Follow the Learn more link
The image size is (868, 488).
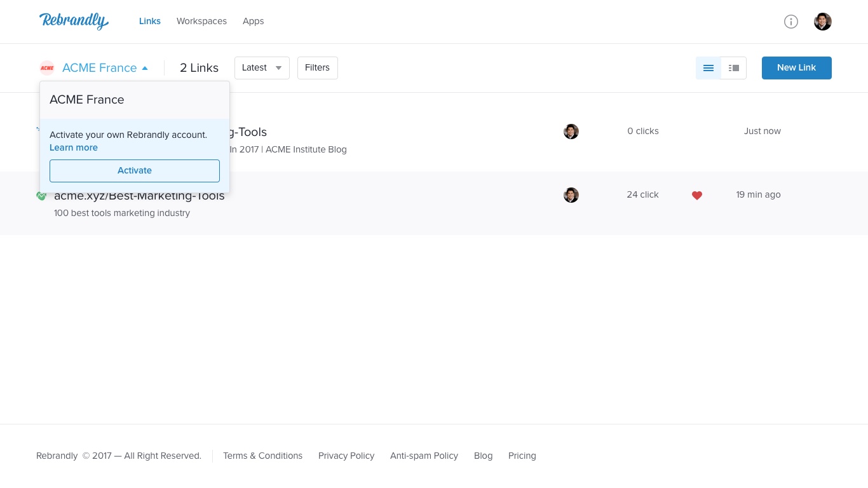74,147
